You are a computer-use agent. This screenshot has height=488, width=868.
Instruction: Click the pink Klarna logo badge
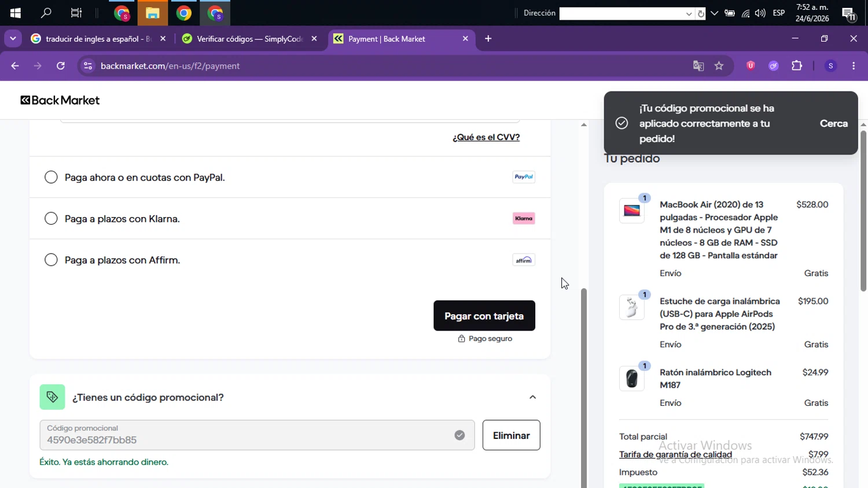524,218
